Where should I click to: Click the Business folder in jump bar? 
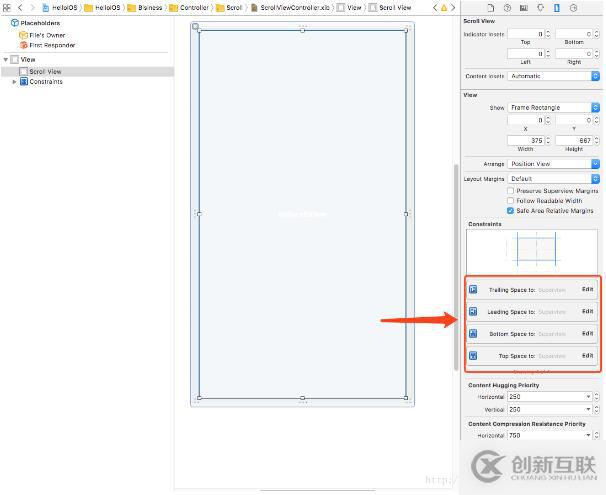click(145, 7)
